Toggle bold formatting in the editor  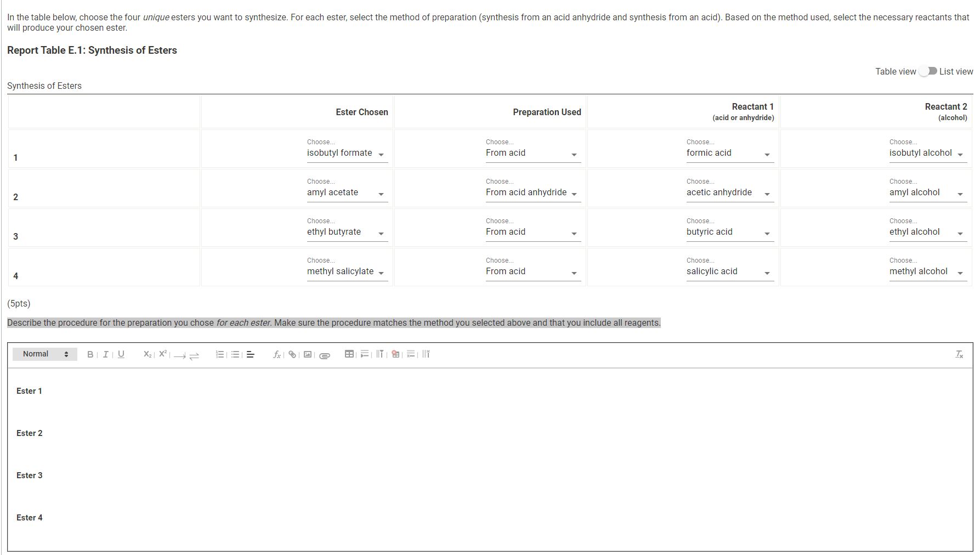pyautogui.click(x=90, y=354)
